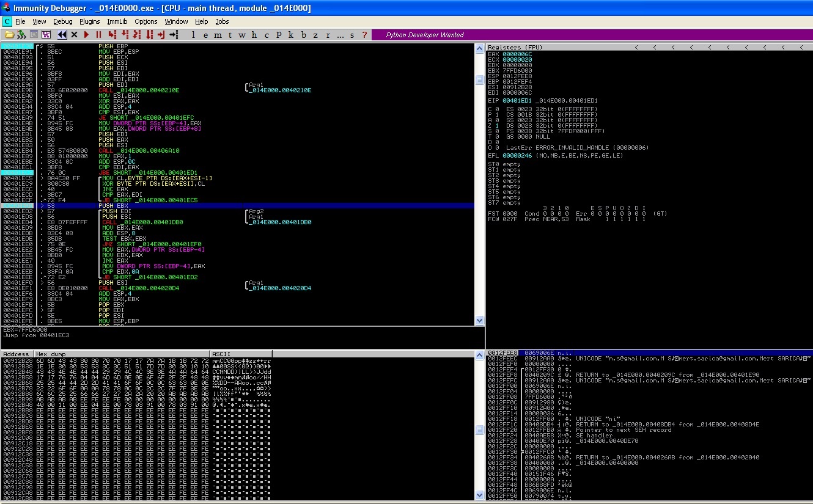Click the Open file folder icon

click(10, 35)
